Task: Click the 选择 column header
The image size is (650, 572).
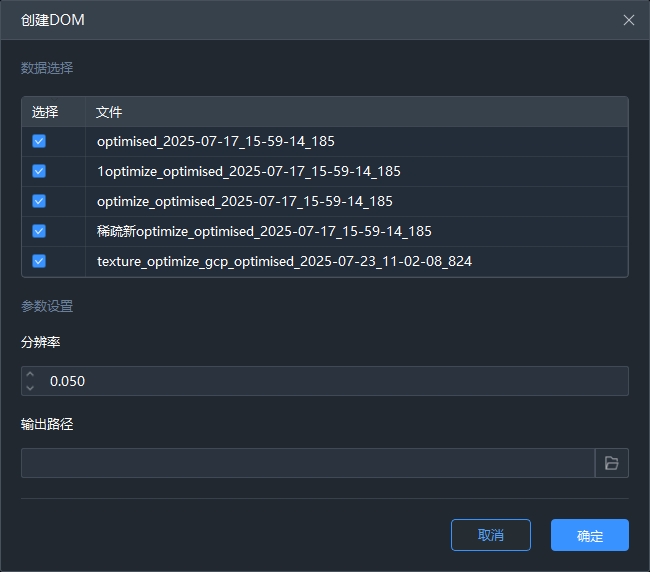Action: 45,112
